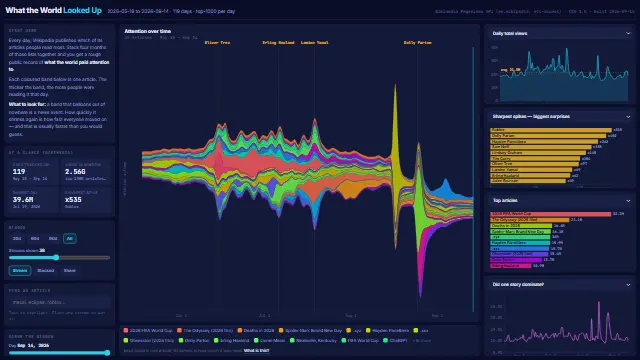
Task: Select the 60d range button
Action: pos(35,238)
